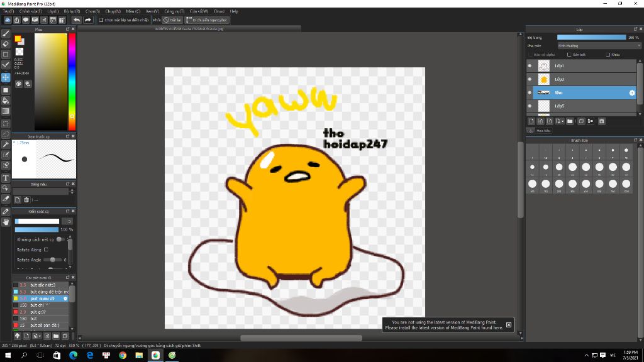The image size is (644, 362).
Task: Click the Redo arrow in the toolbar
Action: click(x=88, y=20)
